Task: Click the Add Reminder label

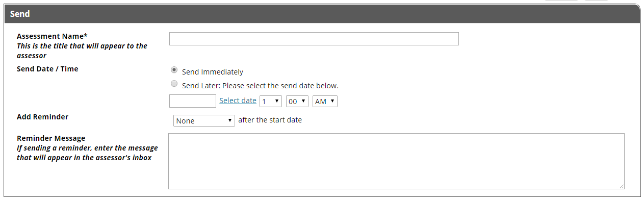Action: [42, 116]
